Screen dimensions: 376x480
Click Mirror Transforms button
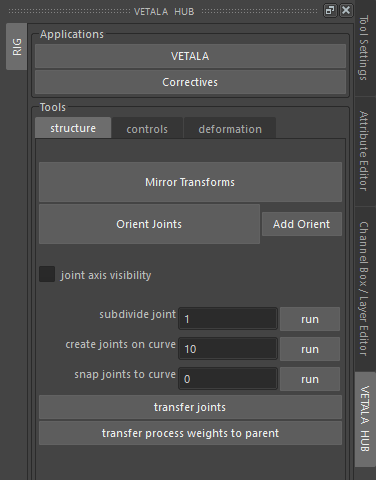(190, 182)
